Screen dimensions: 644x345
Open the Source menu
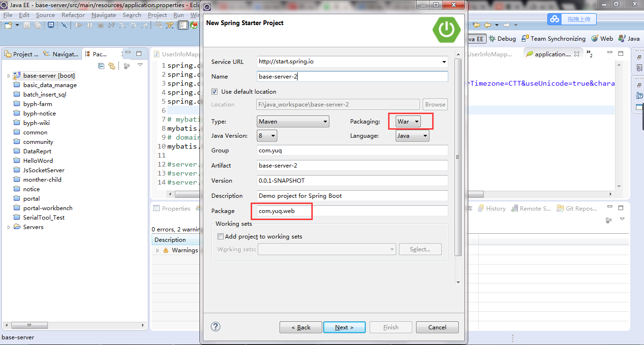coord(45,15)
